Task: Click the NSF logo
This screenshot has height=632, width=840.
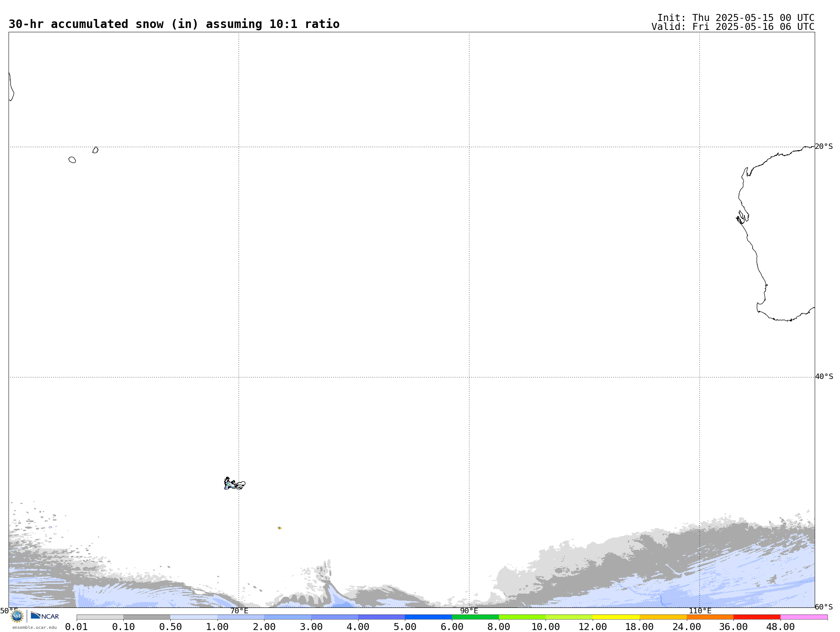Action: [x=17, y=616]
